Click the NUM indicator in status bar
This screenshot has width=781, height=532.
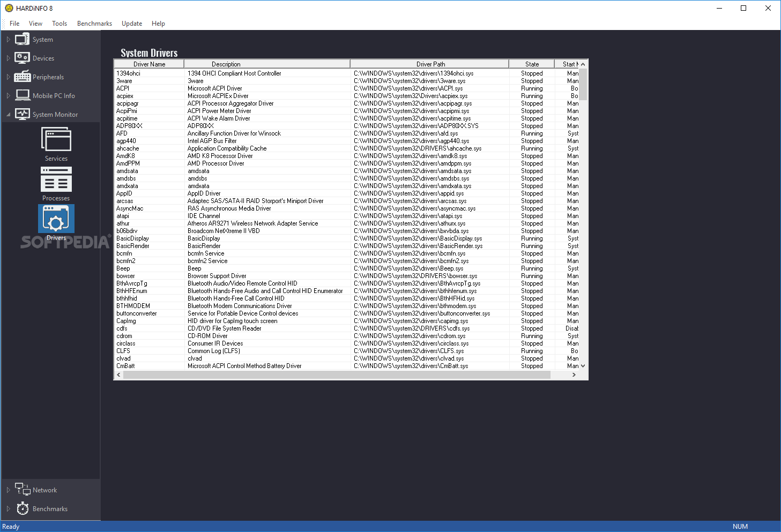pyautogui.click(x=740, y=527)
